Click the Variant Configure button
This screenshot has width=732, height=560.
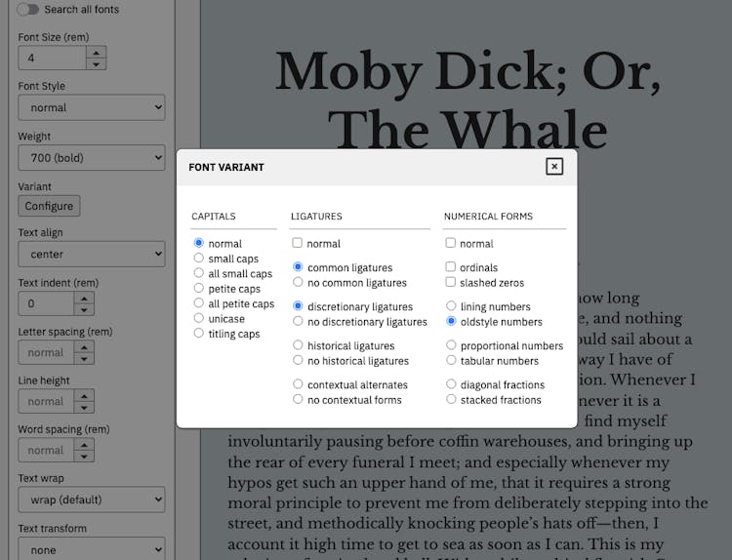49,206
